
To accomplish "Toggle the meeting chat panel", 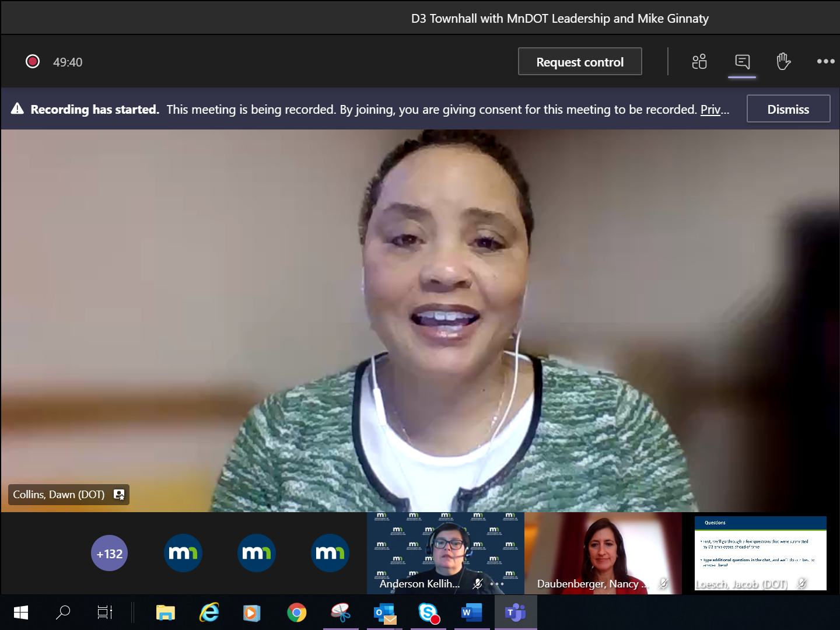I will click(742, 61).
